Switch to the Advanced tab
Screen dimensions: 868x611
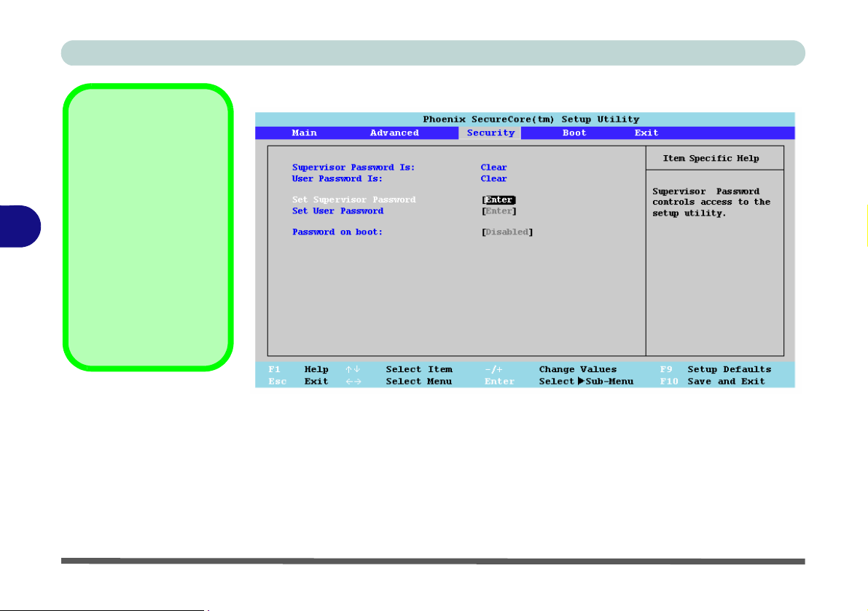[394, 133]
